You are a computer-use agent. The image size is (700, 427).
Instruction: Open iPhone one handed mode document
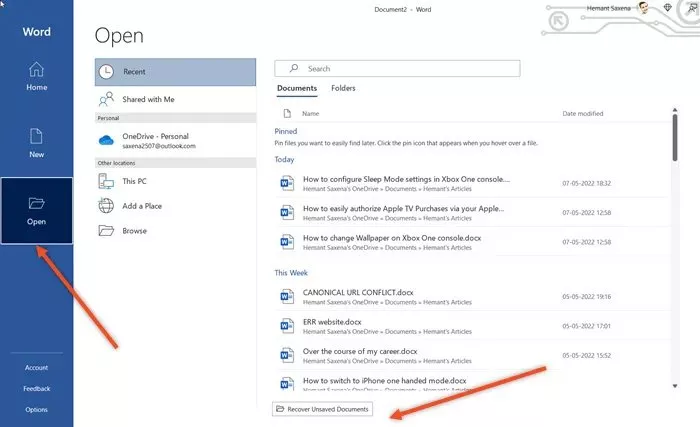[x=471, y=383]
